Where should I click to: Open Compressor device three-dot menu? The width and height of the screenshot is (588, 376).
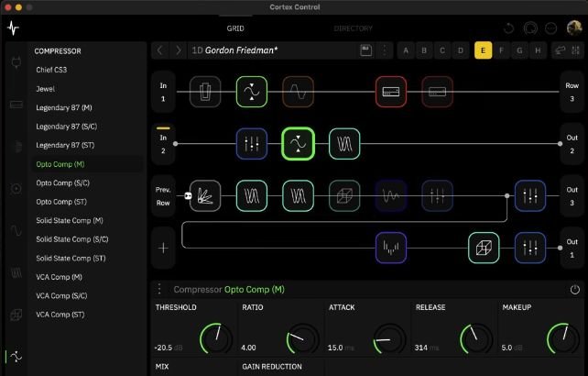click(159, 289)
